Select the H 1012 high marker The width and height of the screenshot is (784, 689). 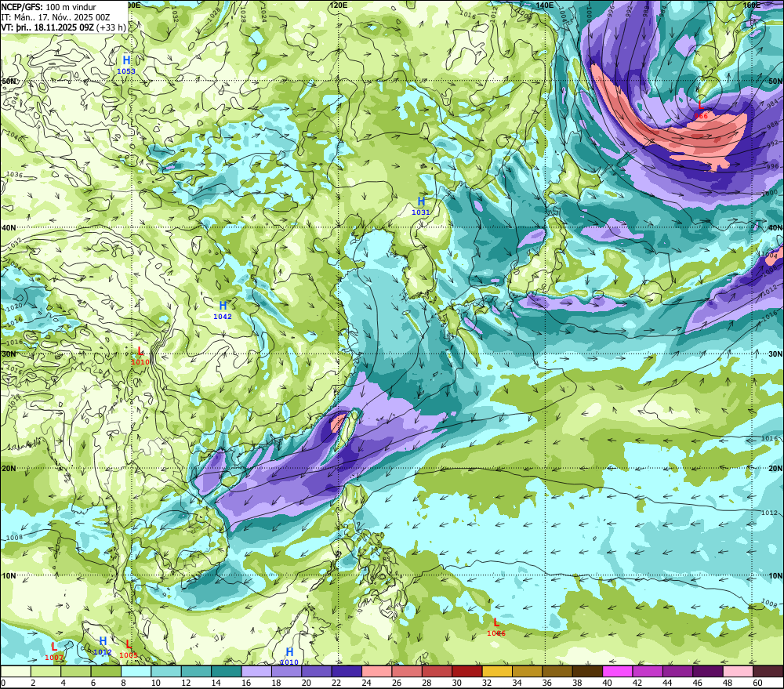103,646
